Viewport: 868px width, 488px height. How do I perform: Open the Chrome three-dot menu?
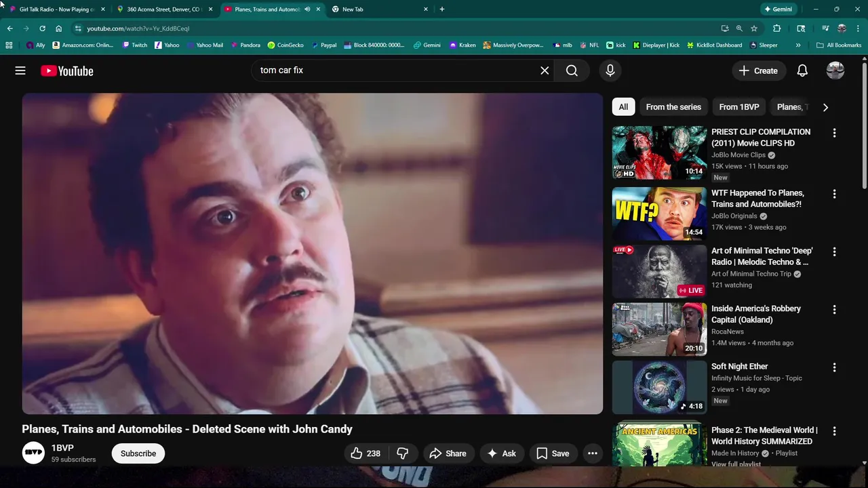857,28
